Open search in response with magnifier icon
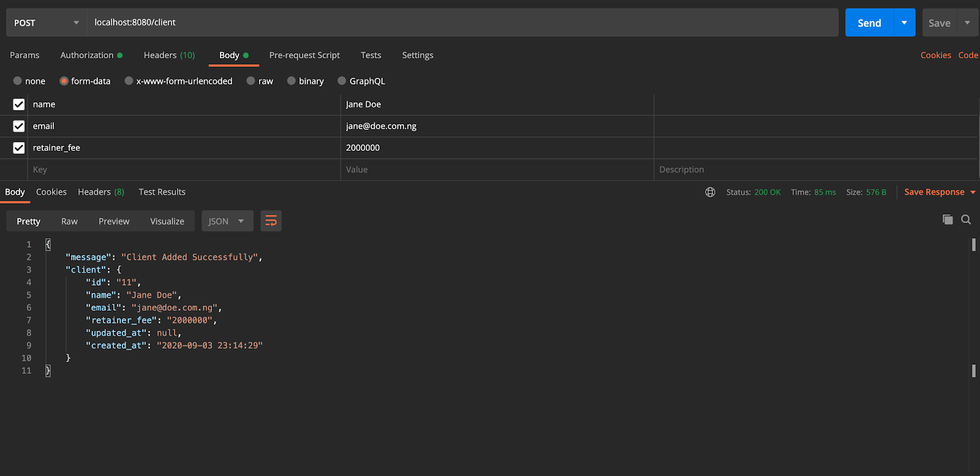The image size is (980, 476). pos(966,219)
